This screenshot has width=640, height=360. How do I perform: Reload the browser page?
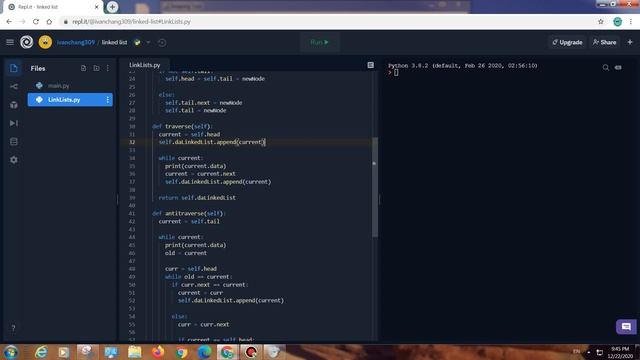click(36, 22)
